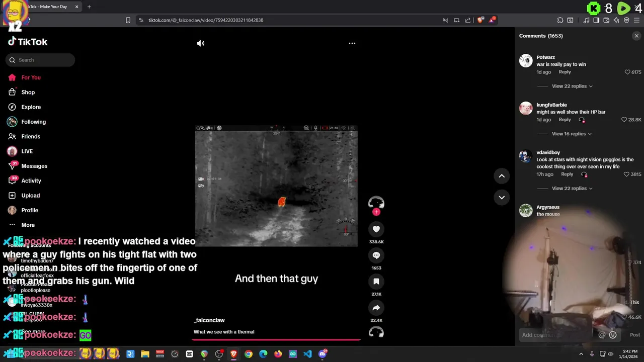Open the File Explorer taskbar icon
Viewport: 644px width, 362px height.
coord(145,354)
